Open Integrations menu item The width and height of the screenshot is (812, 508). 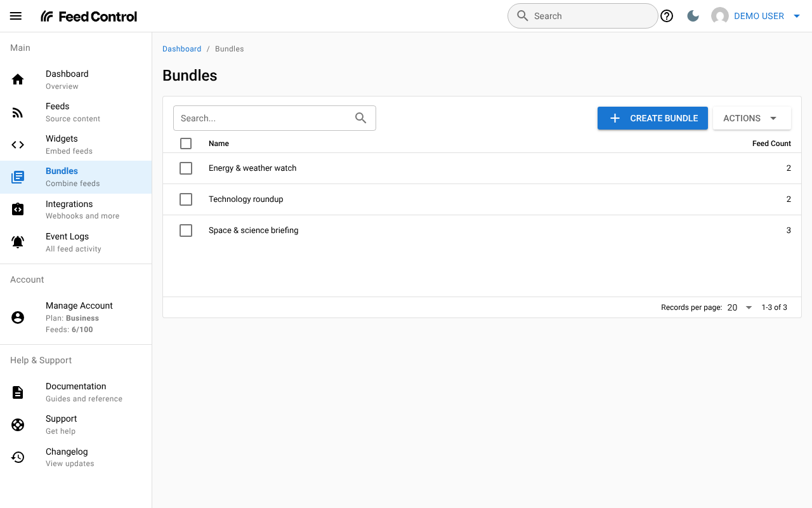76,210
